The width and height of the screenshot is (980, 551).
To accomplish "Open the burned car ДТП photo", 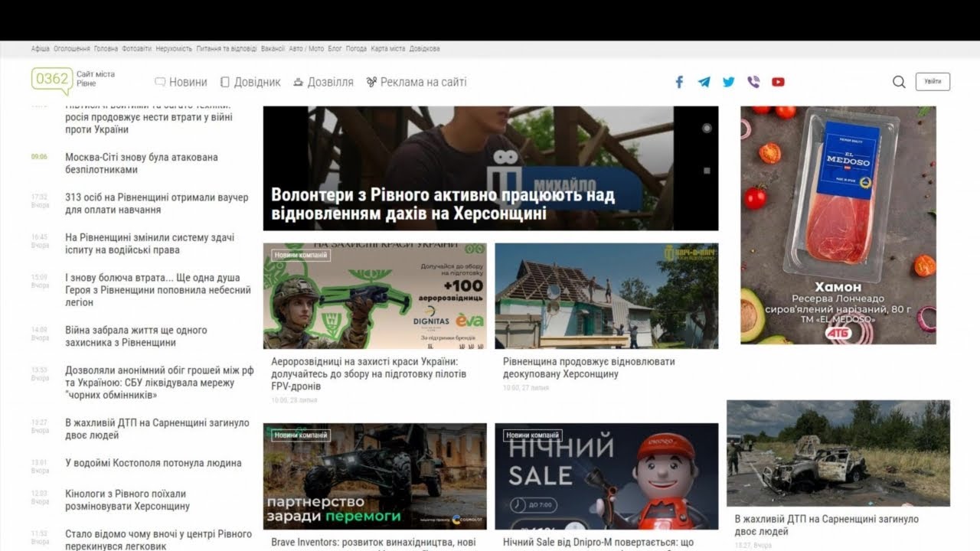I will [x=838, y=453].
